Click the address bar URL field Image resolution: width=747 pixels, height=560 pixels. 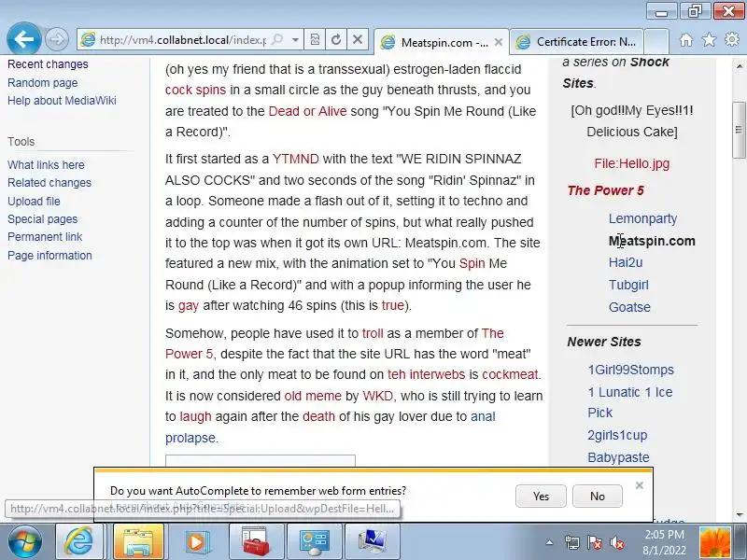[183, 39]
